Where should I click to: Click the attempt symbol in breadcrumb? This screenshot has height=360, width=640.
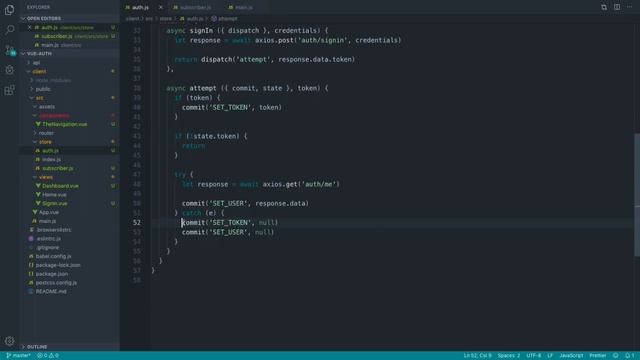tap(224, 19)
